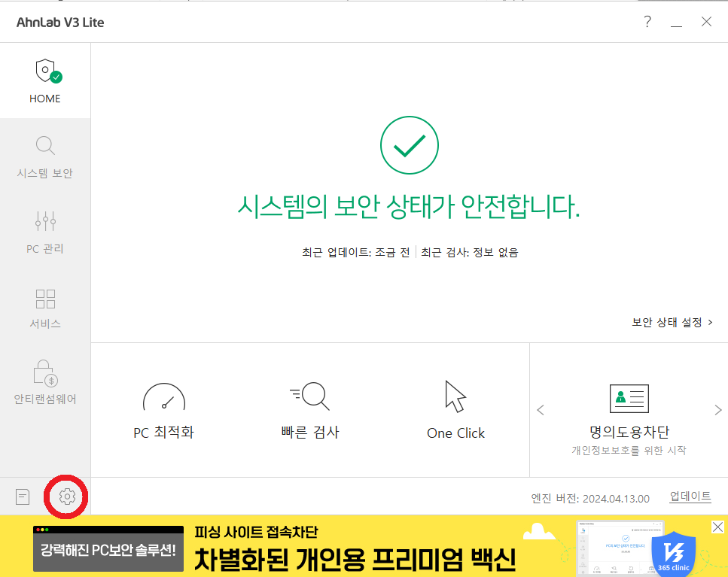Click the banner product screenshot thumbnail
The height and width of the screenshot is (577, 728).
point(620,548)
